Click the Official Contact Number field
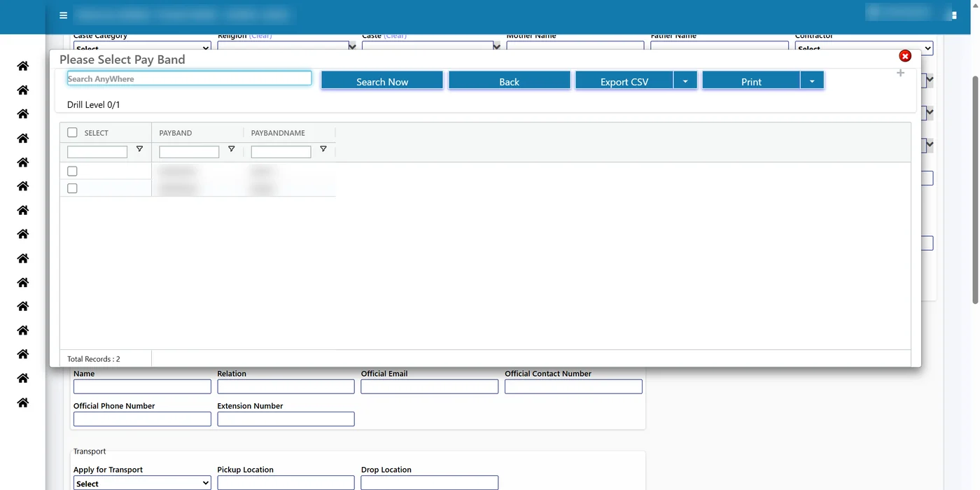 pyautogui.click(x=573, y=386)
